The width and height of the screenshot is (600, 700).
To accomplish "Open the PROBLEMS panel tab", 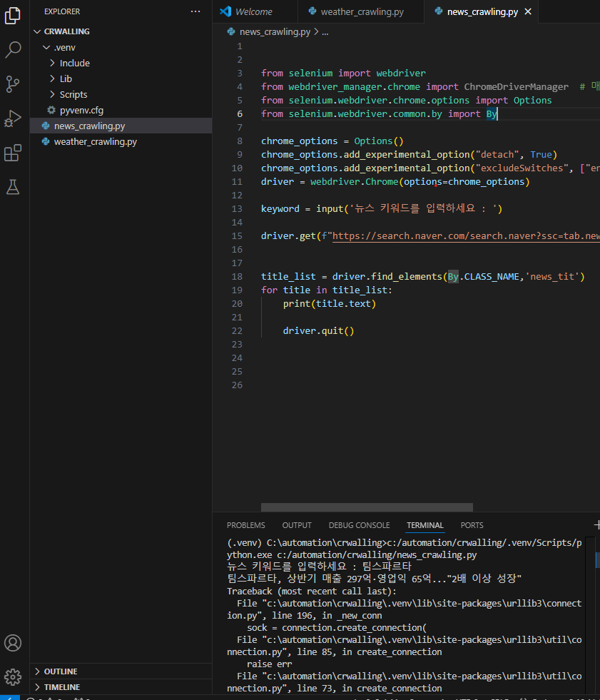I will click(246, 525).
